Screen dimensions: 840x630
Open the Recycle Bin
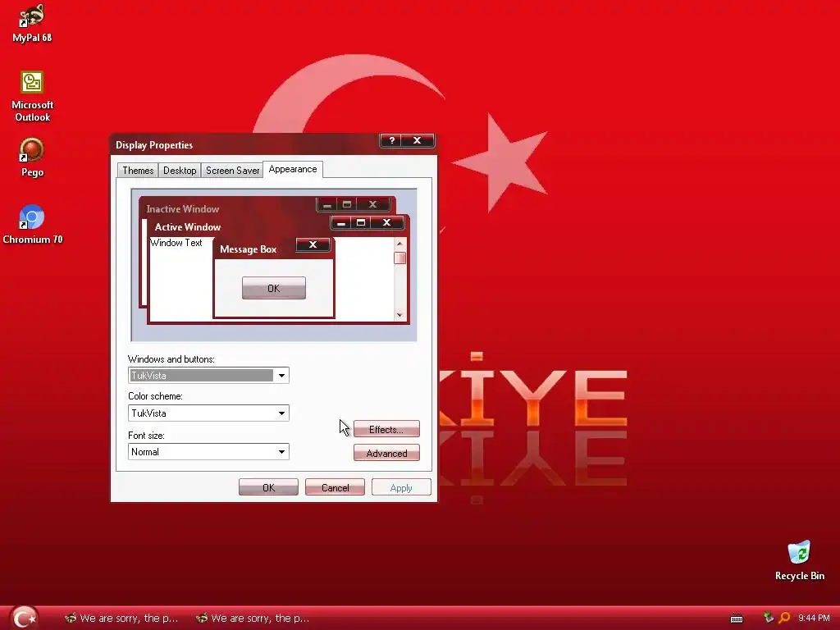click(x=799, y=561)
